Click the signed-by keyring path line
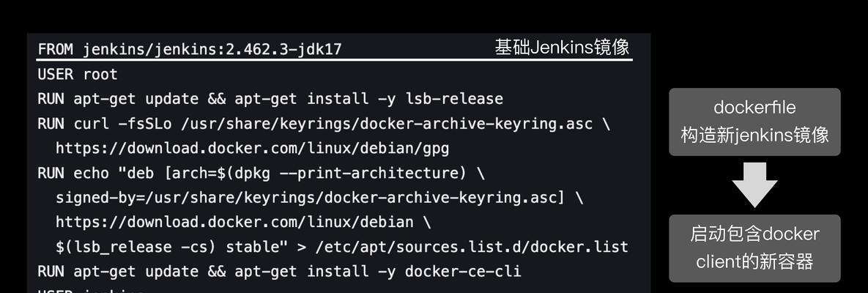The image size is (868, 293). coord(319,197)
